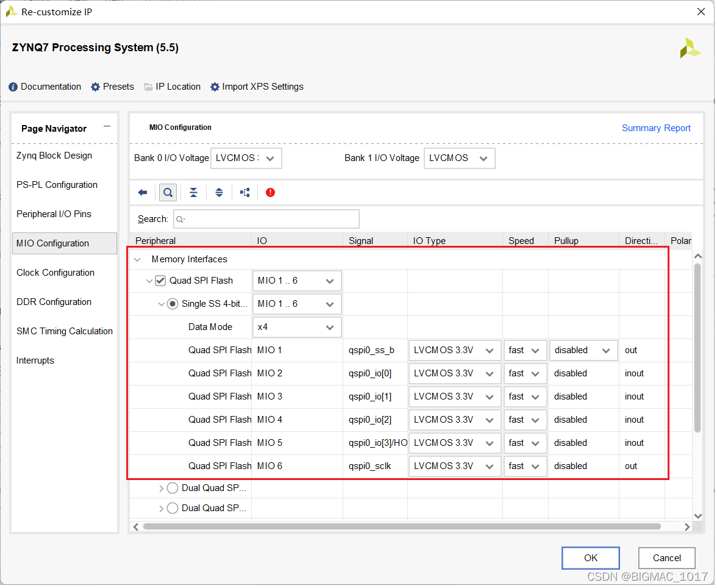Open IP Location folder option
This screenshot has width=717, height=588.
point(173,87)
